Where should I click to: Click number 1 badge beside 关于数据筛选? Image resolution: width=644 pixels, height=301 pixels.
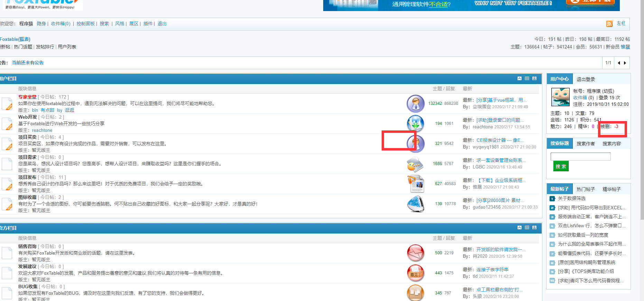point(552,199)
